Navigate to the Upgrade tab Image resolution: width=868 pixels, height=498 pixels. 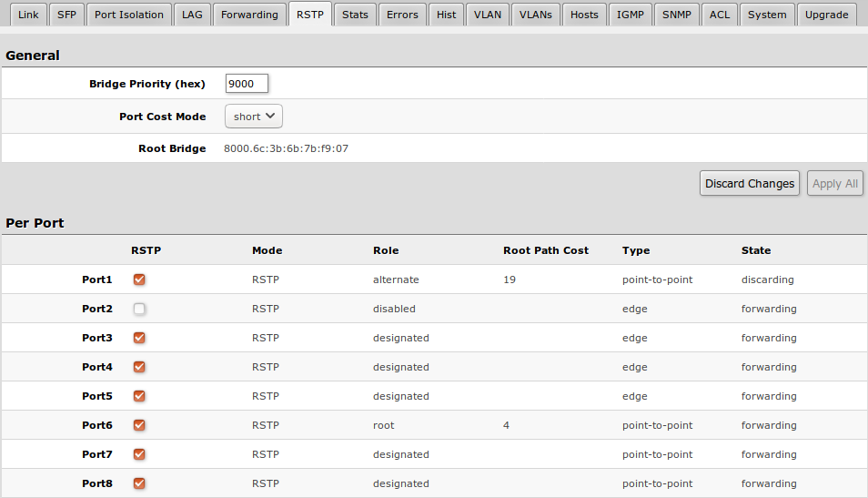pyautogui.click(x=826, y=15)
